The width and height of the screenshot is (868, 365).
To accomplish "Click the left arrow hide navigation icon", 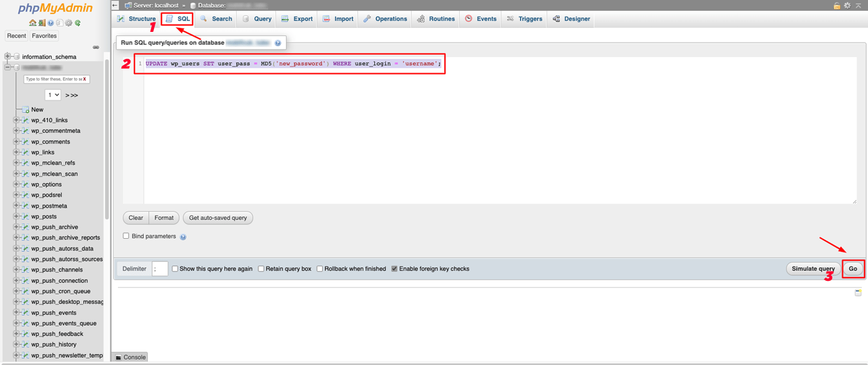I will 115,5.
